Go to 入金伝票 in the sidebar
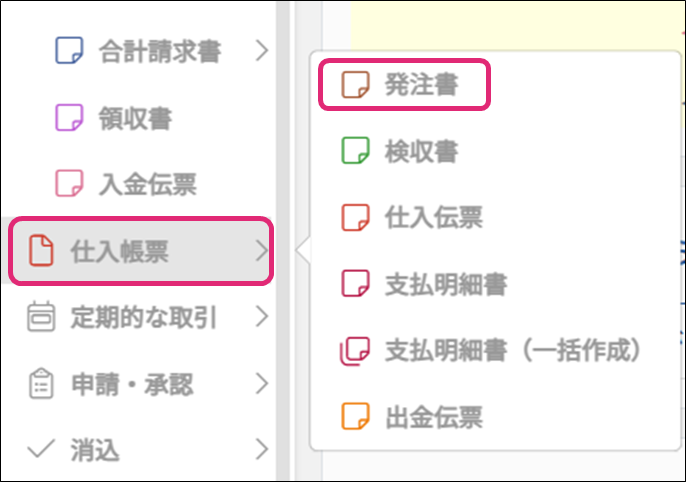The width and height of the screenshot is (686, 482). click(x=147, y=184)
